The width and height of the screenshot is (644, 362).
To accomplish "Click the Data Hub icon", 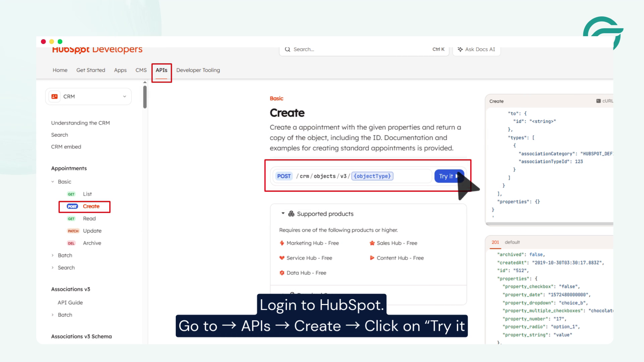I will point(282,273).
